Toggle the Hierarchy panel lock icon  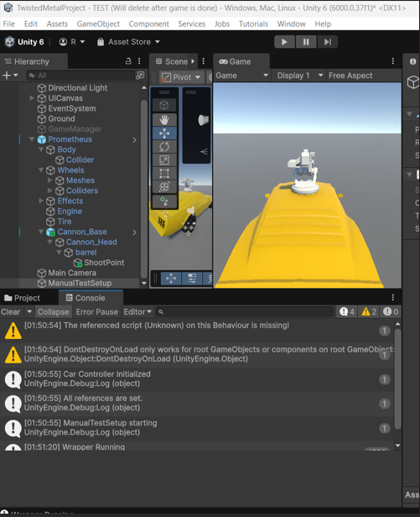pyautogui.click(x=128, y=61)
